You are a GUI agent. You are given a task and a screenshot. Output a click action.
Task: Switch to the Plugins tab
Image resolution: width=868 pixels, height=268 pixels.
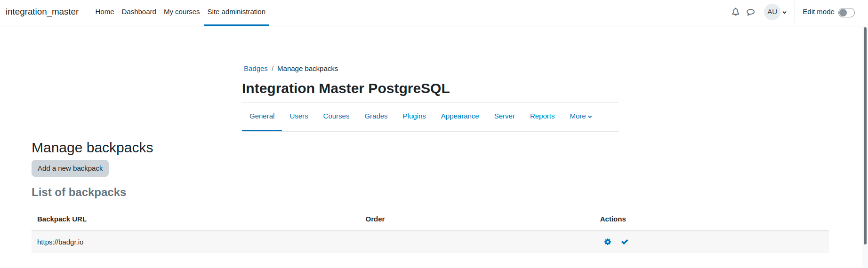414,116
